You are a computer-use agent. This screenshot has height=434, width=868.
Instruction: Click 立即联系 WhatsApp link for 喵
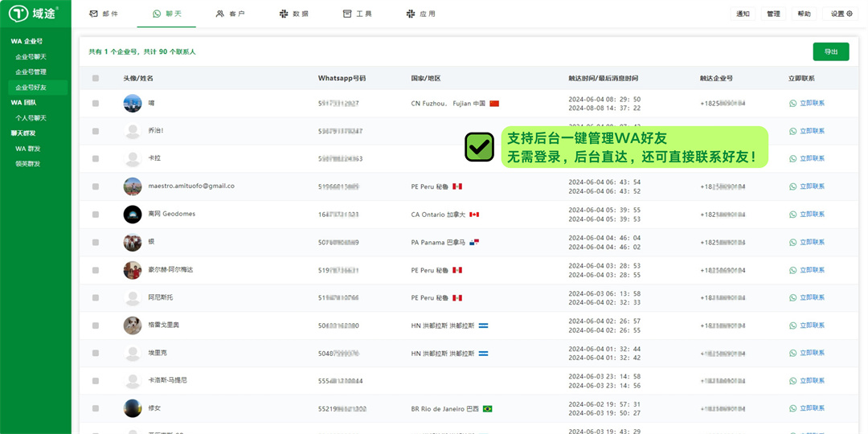[807, 104]
